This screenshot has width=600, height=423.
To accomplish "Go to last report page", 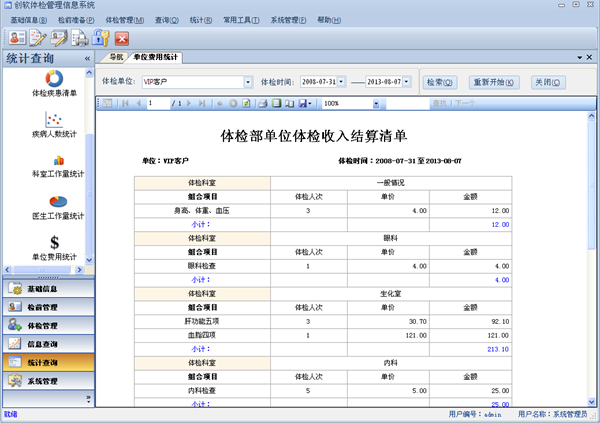I will (x=202, y=103).
